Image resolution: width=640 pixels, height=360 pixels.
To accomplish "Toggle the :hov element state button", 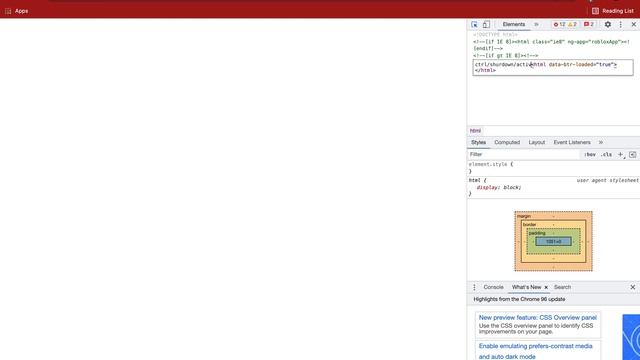I will pyautogui.click(x=589, y=154).
